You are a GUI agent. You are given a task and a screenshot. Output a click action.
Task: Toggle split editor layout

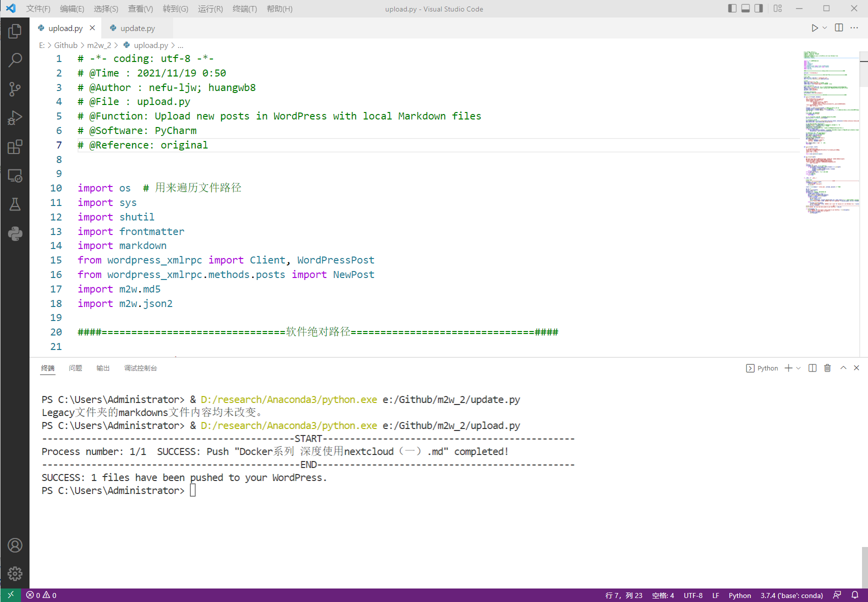pyautogui.click(x=838, y=27)
